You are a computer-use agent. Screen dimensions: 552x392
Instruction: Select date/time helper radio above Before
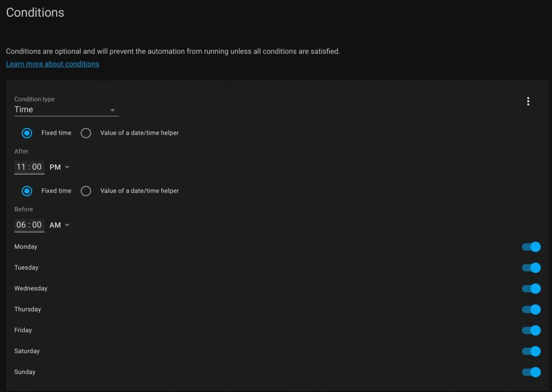[86, 191]
